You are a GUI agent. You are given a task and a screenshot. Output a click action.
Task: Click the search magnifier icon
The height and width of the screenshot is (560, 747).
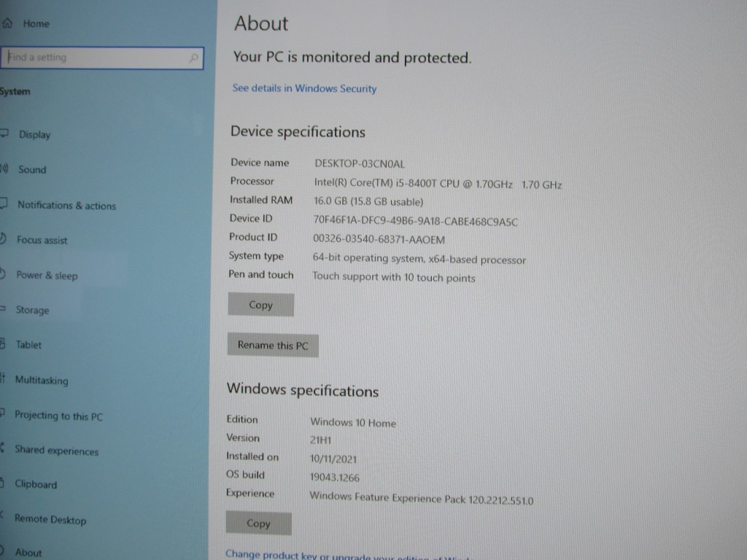[193, 58]
